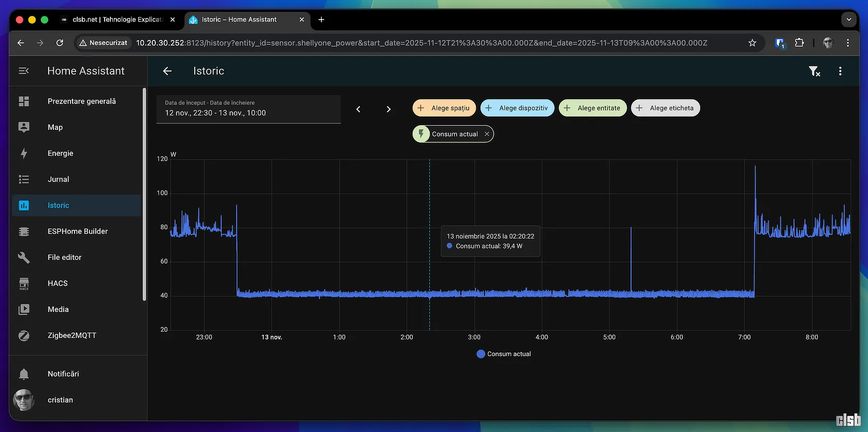
Task: Remove the Consum actual entity chip
Action: (487, 134)
